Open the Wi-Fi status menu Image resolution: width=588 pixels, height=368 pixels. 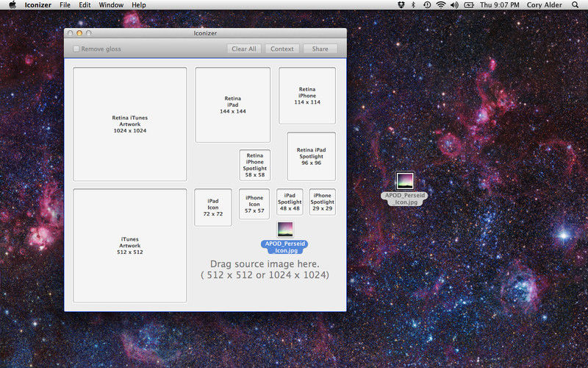pos(440,5)
